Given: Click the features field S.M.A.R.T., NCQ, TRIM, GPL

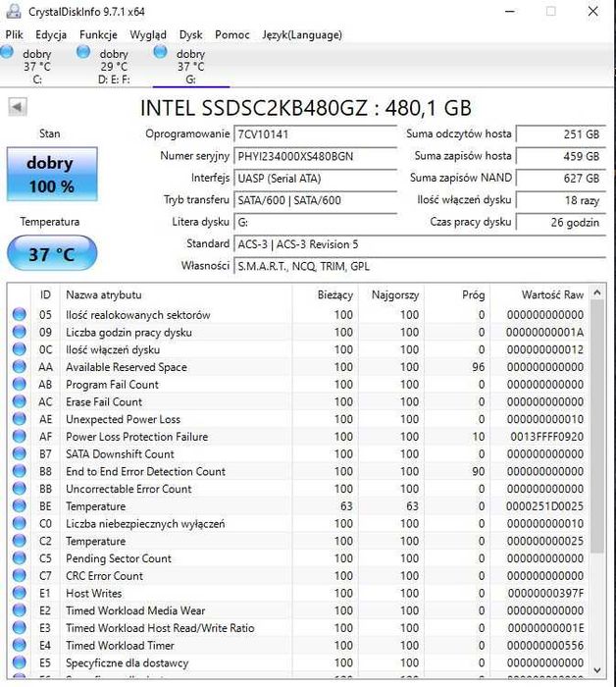Looking at the screenshot, I should (x=420, y=266).
